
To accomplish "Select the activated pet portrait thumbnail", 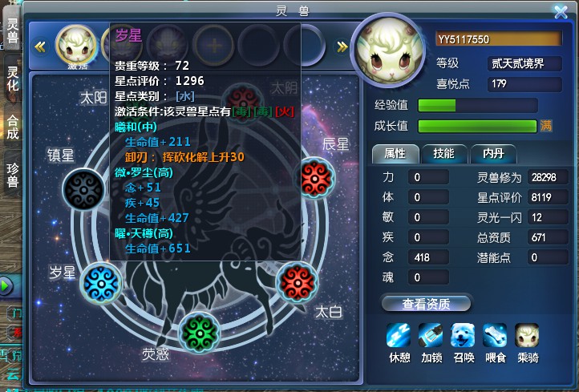I will click(76, 46).
